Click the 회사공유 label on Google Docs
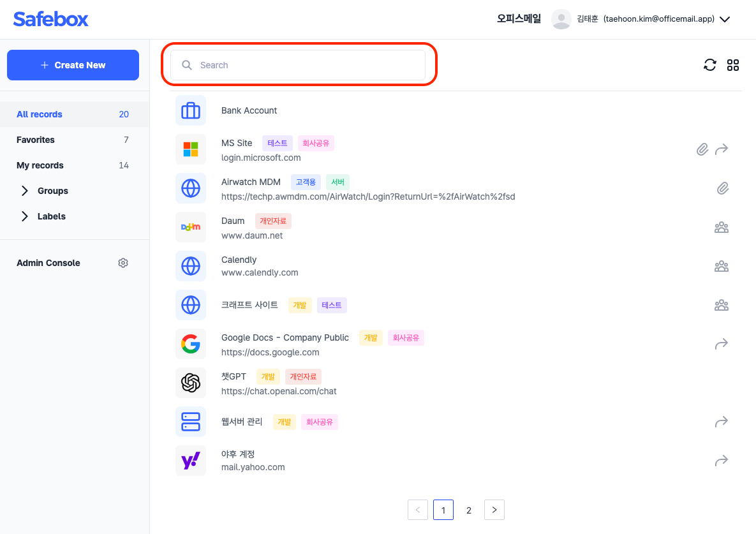The image size is (756, 534). [x=406, y=337]
